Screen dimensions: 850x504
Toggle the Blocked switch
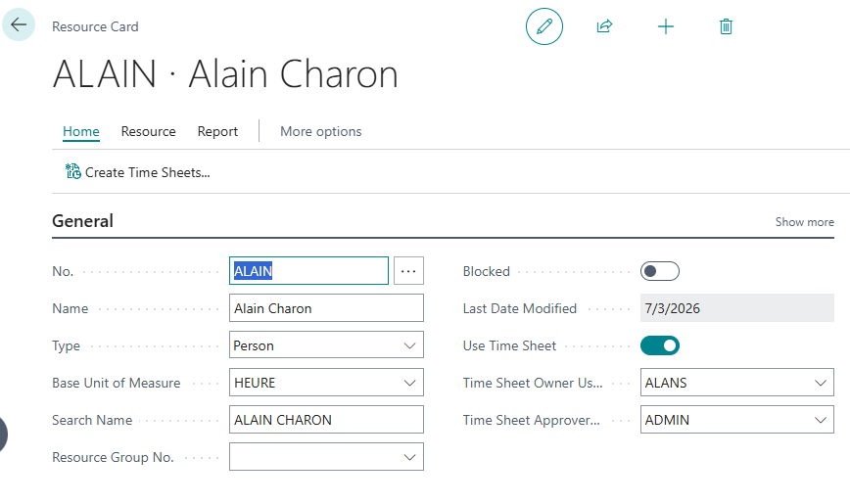point(660,271)
